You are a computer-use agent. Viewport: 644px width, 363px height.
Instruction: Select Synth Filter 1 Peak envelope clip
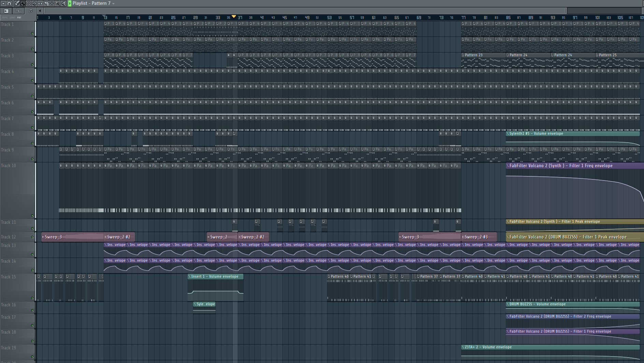575,225
